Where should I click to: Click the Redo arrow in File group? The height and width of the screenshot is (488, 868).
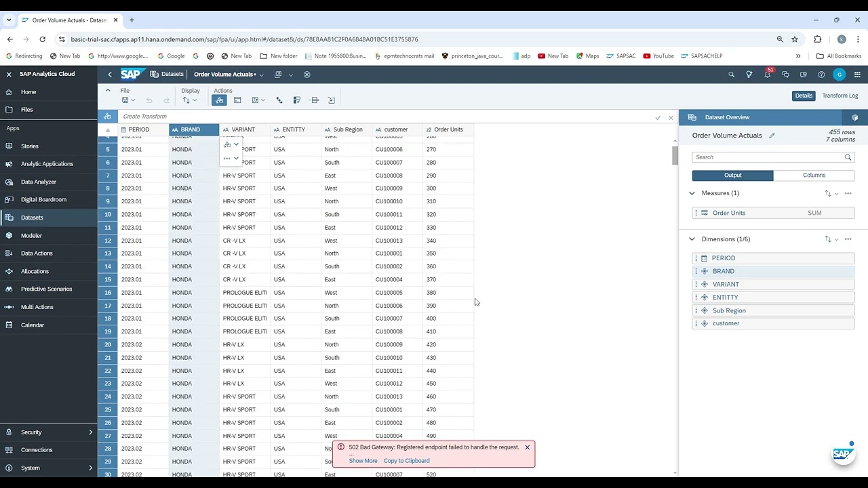point(166,100)
